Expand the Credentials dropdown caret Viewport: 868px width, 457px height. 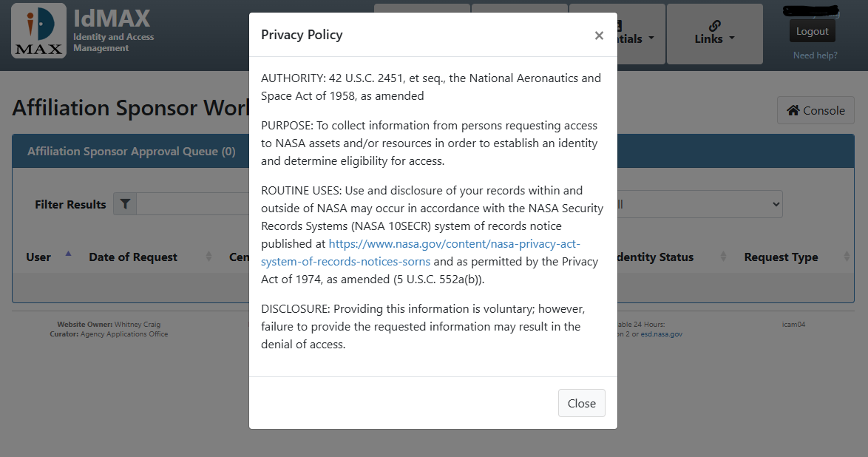[651, 38]
